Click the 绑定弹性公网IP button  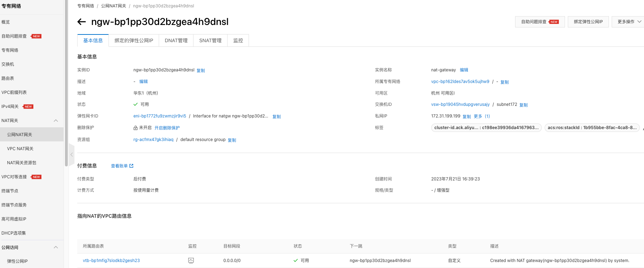click(x=588, y=22)
